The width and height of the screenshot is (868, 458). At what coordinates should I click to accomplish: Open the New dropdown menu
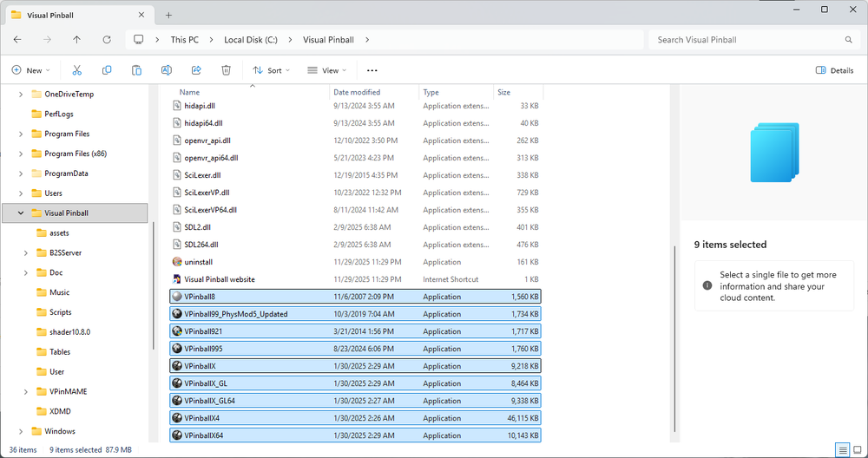tap(31, 70)
